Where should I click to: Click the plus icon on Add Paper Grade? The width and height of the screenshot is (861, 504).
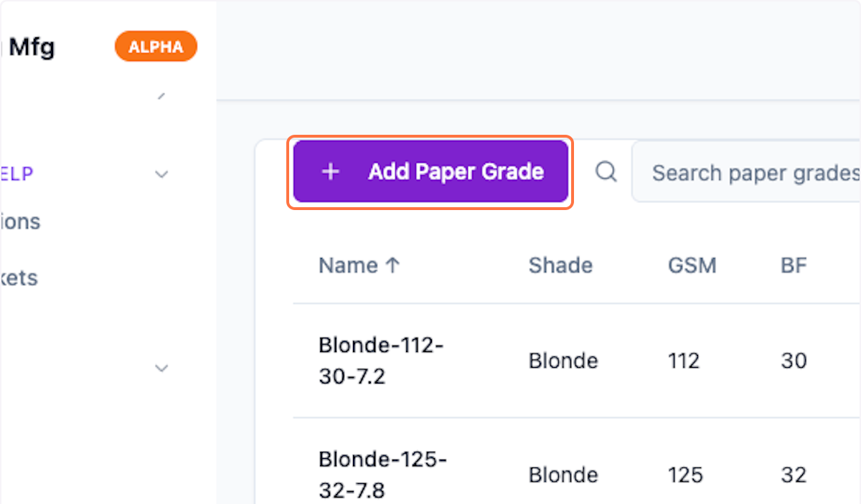(330, 172)
